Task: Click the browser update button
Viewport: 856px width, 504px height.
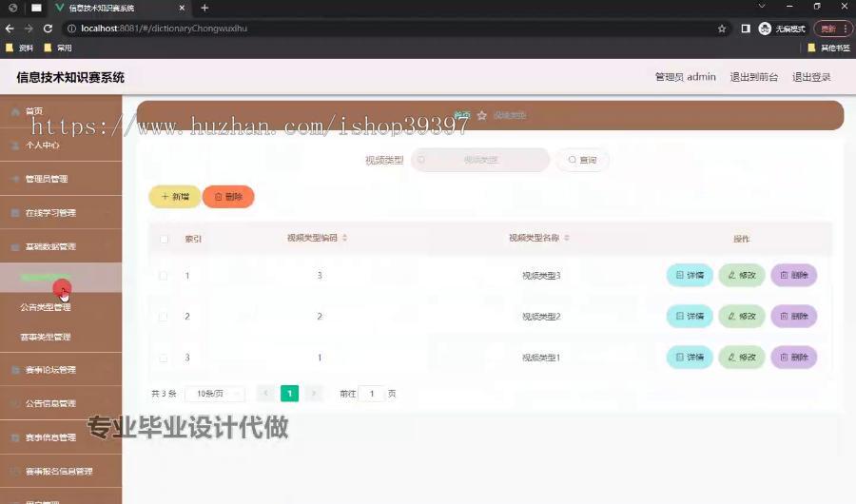Action: tap(832, 29)
